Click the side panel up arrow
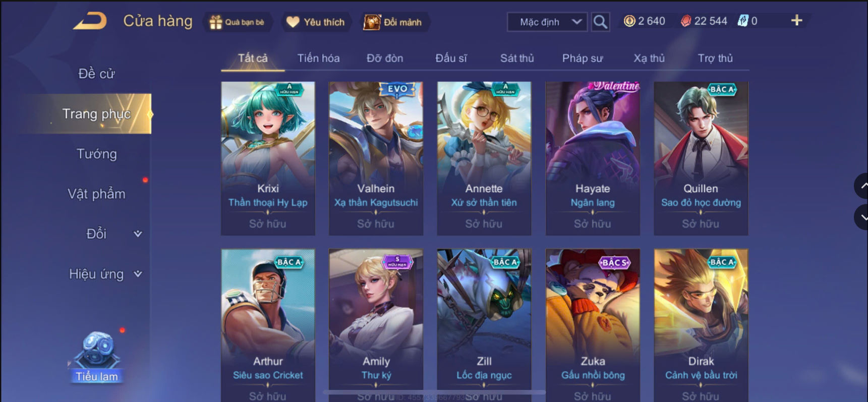Image resolution: width=868 pixels, height=402 pixels. click(861, 186)
